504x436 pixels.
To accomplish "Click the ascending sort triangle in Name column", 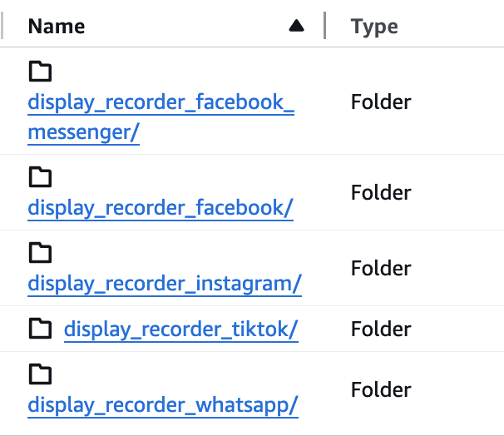I will tap(297, 27).
